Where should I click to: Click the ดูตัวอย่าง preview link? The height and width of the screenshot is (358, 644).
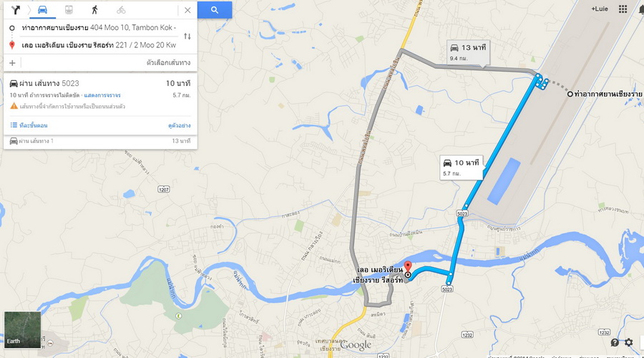[179, 125]
